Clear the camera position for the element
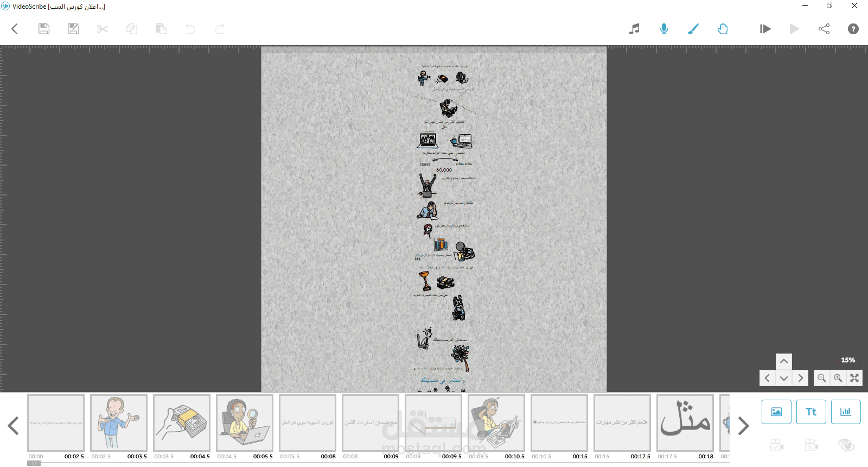 point(812,445)
